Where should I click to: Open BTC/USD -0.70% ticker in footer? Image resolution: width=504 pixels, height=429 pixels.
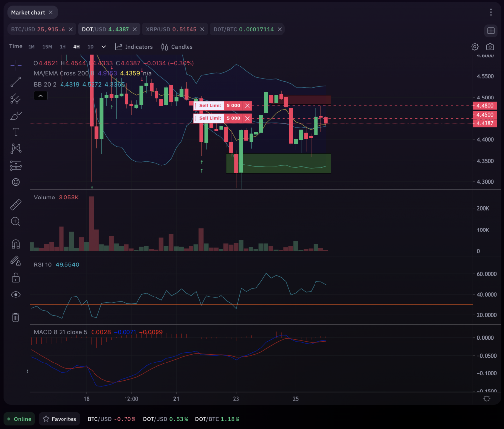coord(112,419)
